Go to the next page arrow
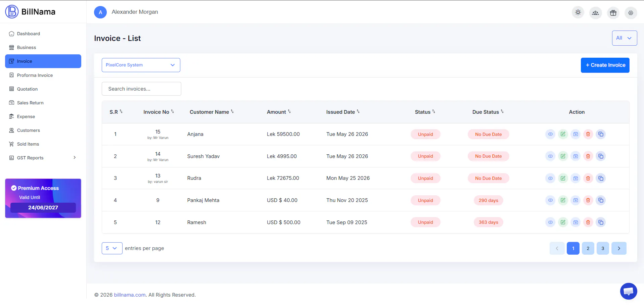The image size is (644, 306). point(619,248)
